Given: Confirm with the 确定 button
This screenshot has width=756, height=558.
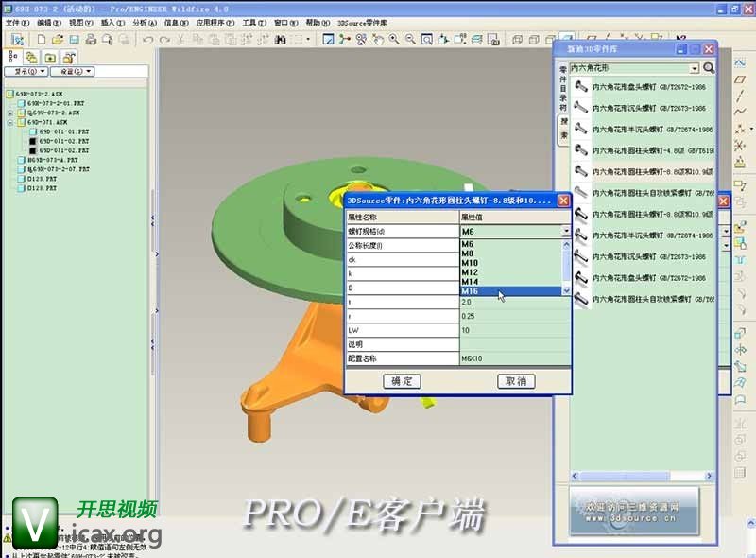Looking at the screenshot, I should (x=402, y=381).
